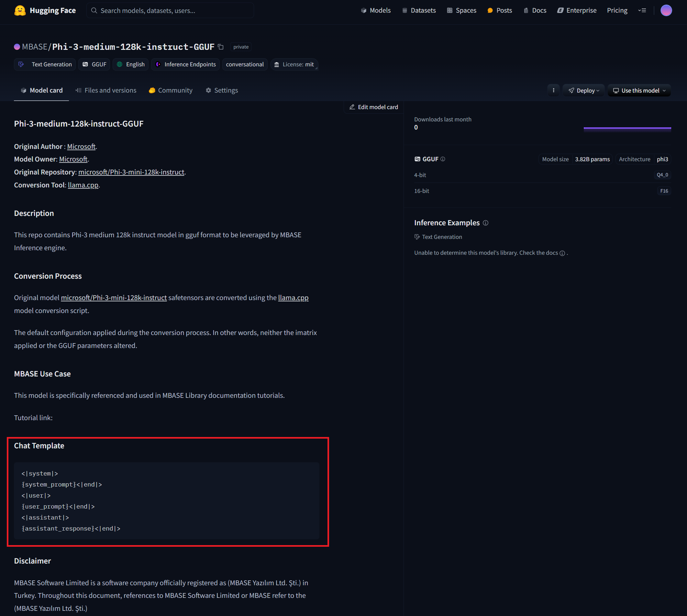
Task: Expand the Deploy dropdown
Action: (583, 90)
